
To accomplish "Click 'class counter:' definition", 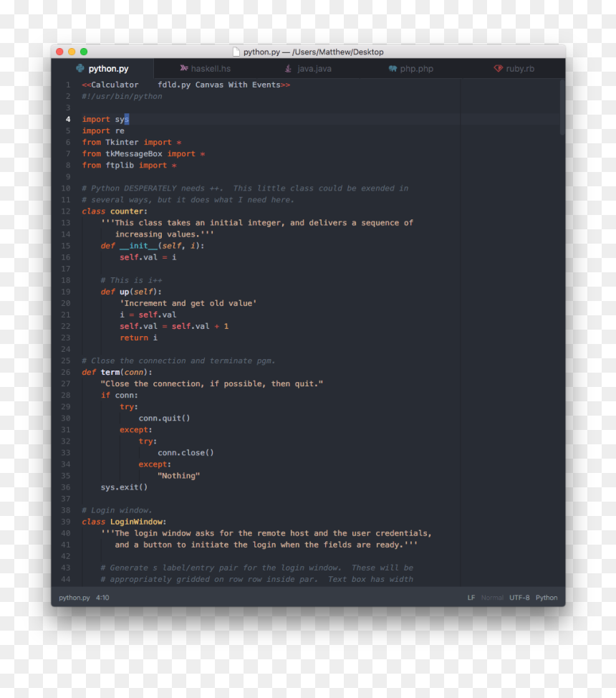I will [x=115, y=211].
